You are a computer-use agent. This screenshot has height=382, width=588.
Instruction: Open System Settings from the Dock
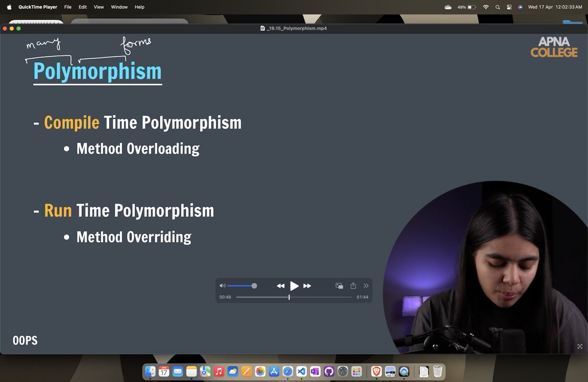(x=343, y=371)
